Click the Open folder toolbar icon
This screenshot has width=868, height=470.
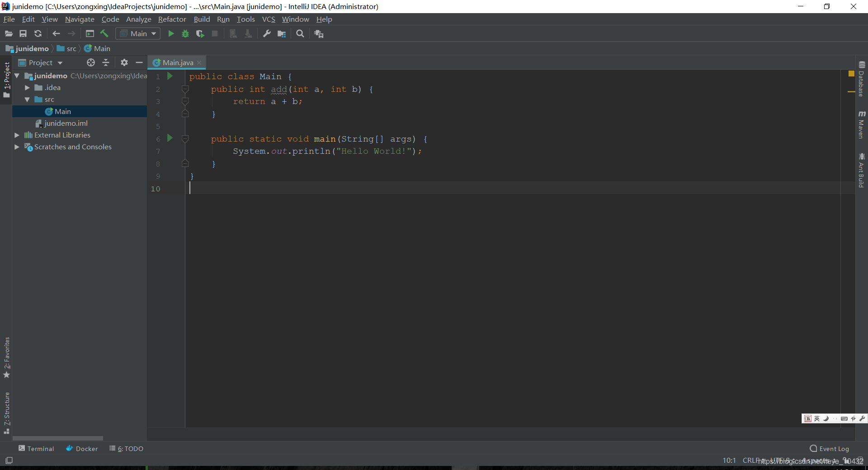tap(9, 34)
